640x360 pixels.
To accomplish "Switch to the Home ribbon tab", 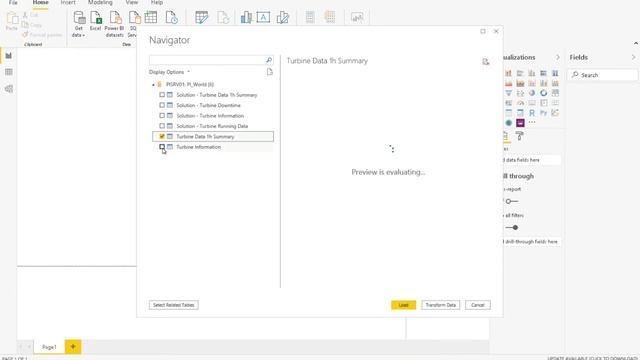I will click(40, 2).
